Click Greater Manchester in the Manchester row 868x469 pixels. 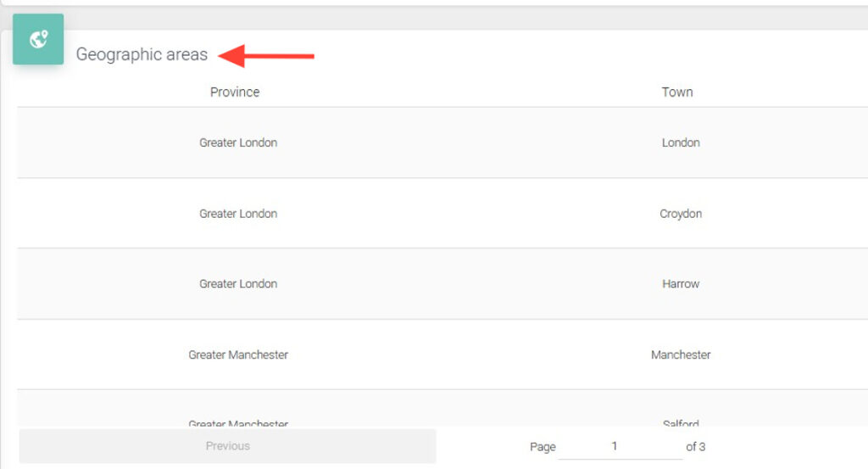(238, 355)
